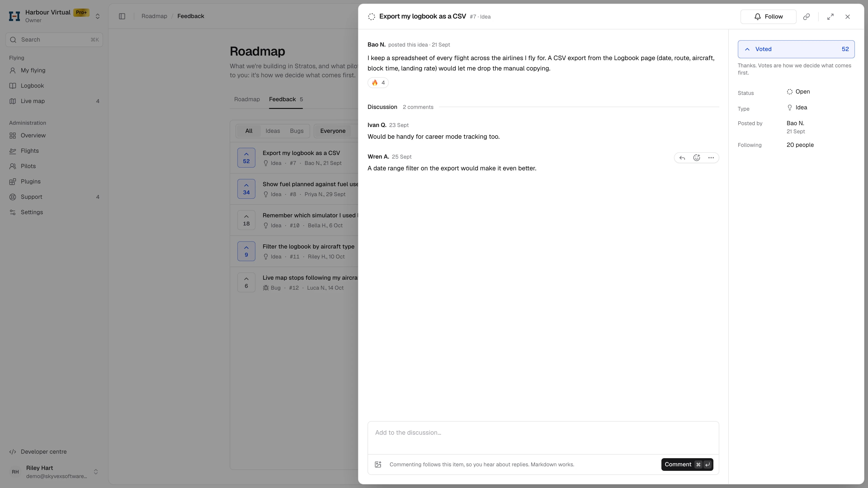This screenshot has height=488, width=868.
Task: Open more options for Wren A.'s comment
Action: click(x=711, y=158)
